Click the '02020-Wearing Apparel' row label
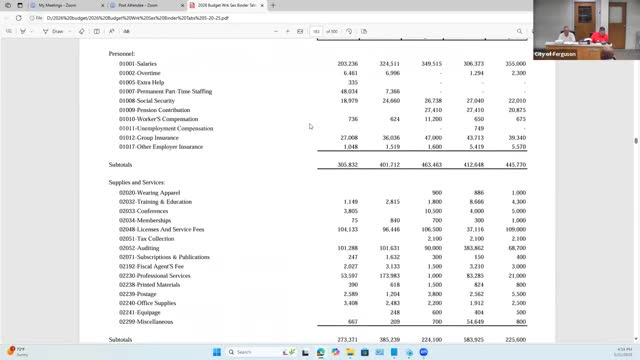This screenshot has height=360, width=640. pyautogui.click(x=149, y=193)
